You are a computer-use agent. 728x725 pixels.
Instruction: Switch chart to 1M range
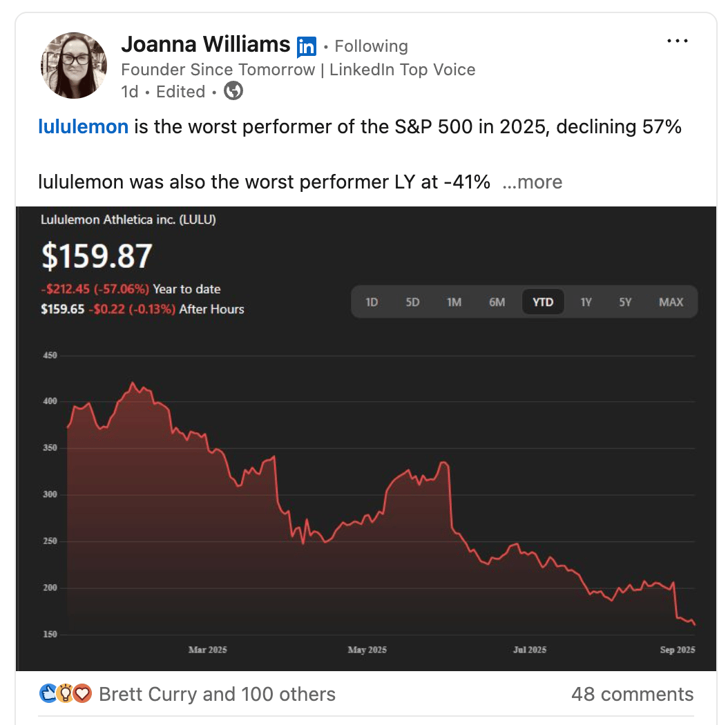coord(454,302)
